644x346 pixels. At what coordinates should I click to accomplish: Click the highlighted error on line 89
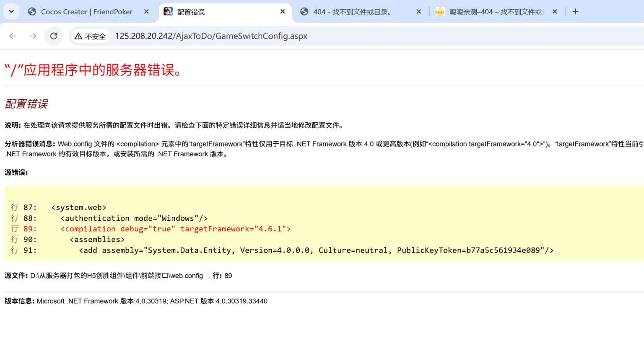(175, 229)
